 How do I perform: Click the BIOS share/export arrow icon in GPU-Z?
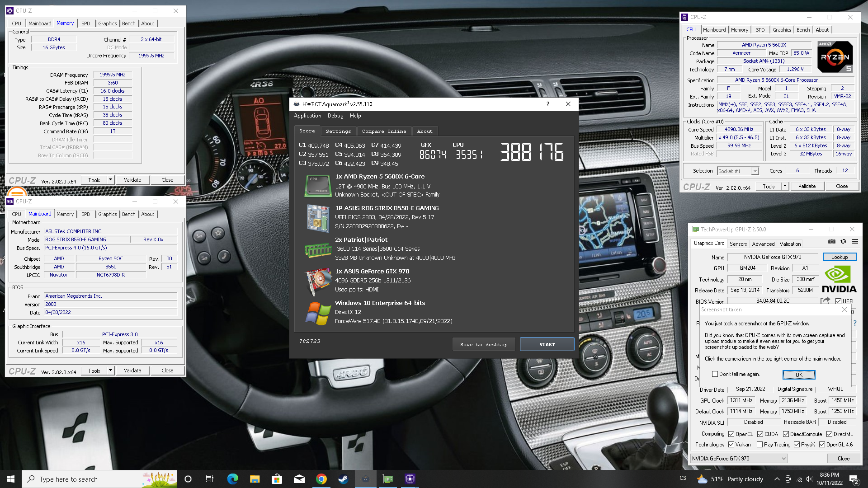[825, 300]
